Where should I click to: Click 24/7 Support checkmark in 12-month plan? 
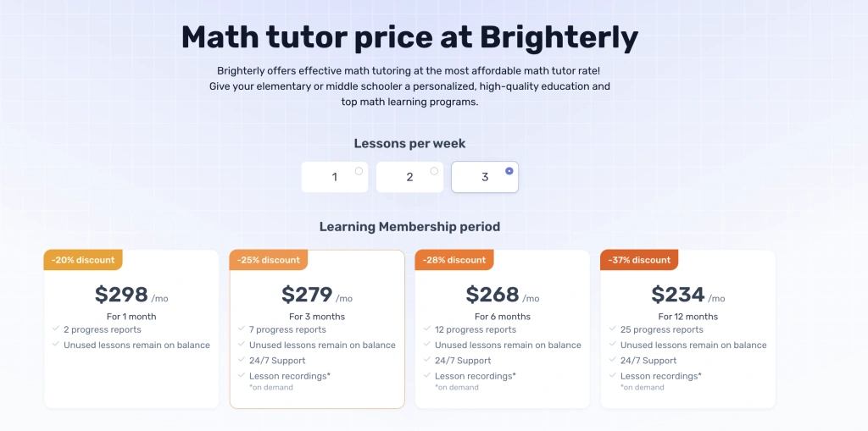click(613, 360)
